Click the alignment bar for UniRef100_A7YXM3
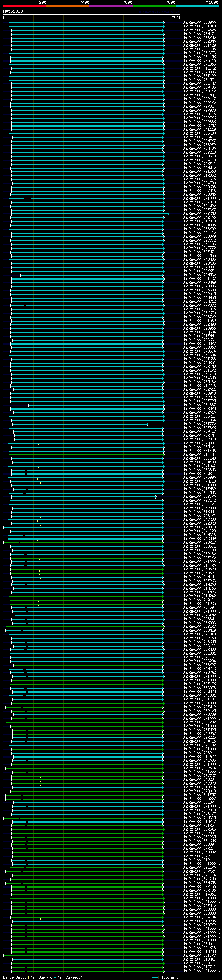 coord(90,214)
